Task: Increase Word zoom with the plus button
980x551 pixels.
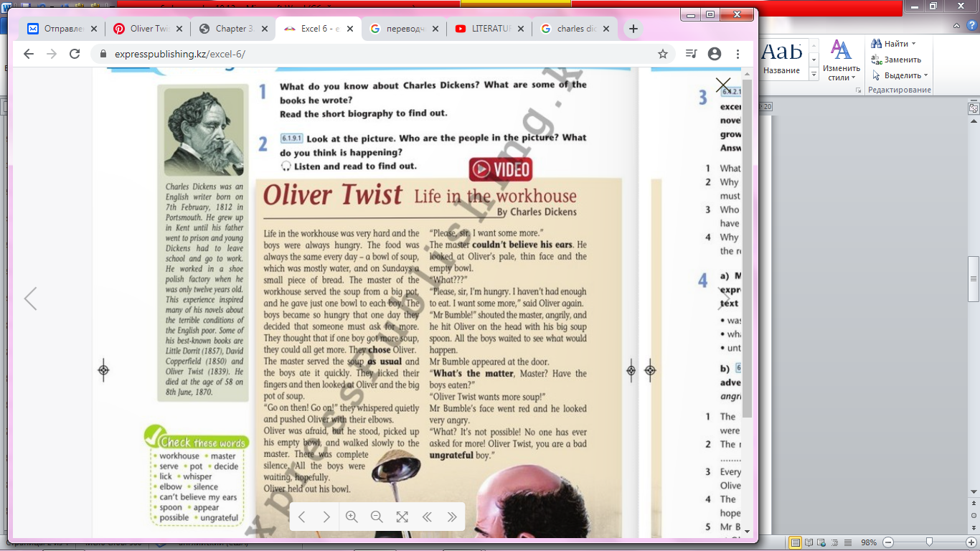Action: click(970, 542)
